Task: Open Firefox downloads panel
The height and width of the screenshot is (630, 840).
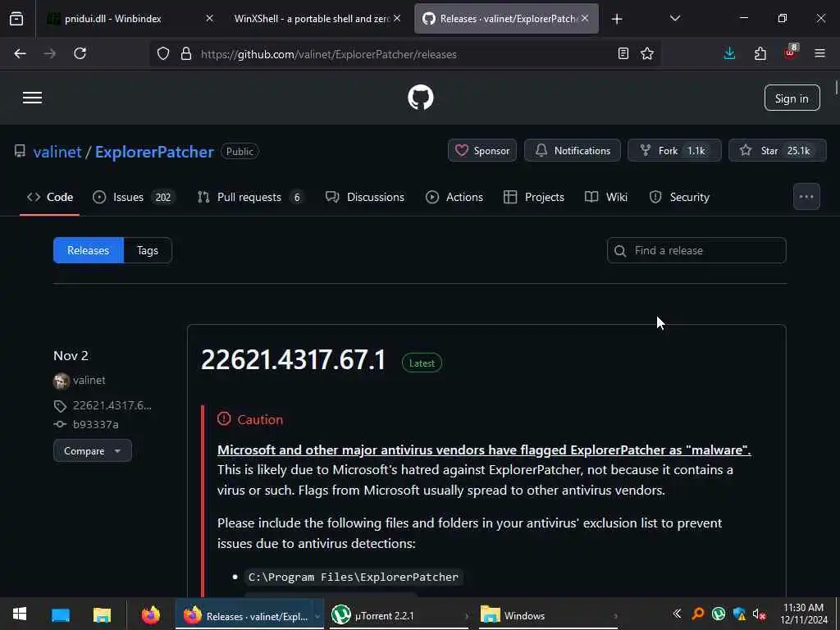Action: click(729, 53)
